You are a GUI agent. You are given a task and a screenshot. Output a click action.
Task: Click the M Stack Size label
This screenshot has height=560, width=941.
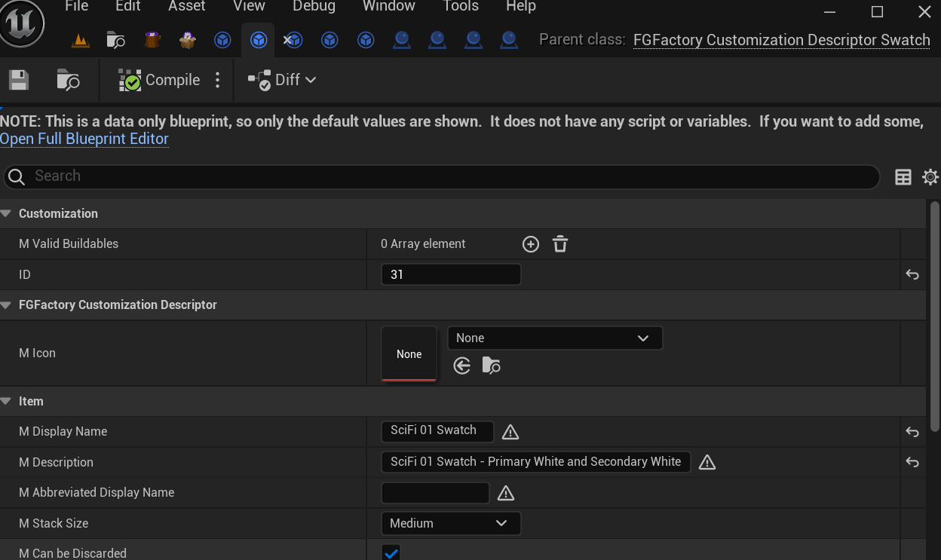[54, 523]
